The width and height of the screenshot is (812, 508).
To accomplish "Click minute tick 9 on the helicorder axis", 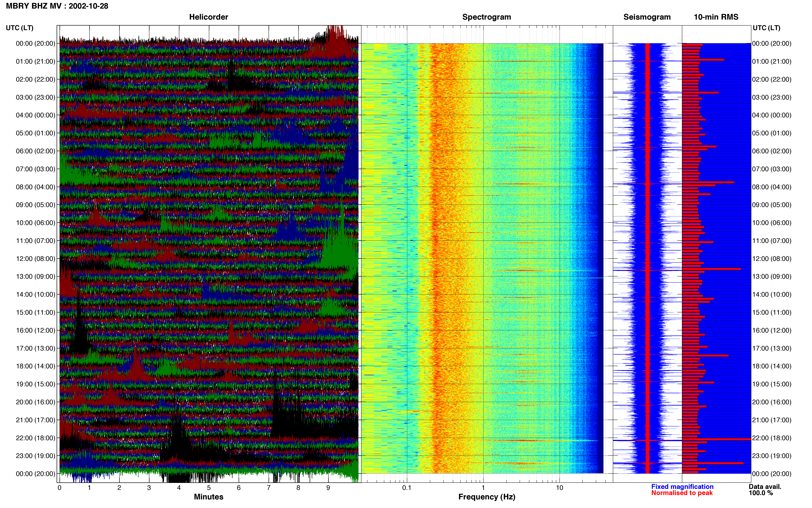I will point(328,488).
